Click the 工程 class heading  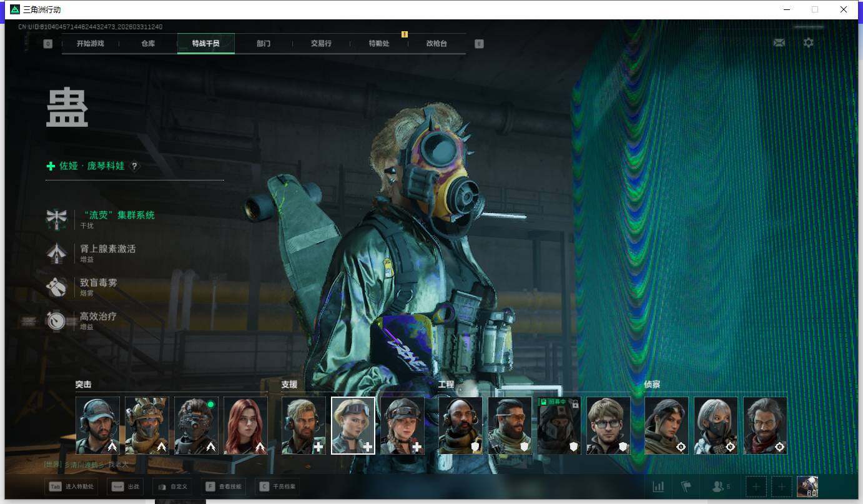click(x=446, y=385)
